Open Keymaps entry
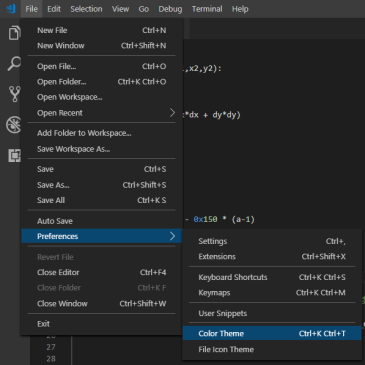Screen dimensions: 365x365 pyautogui.click(x=272, y=292)
